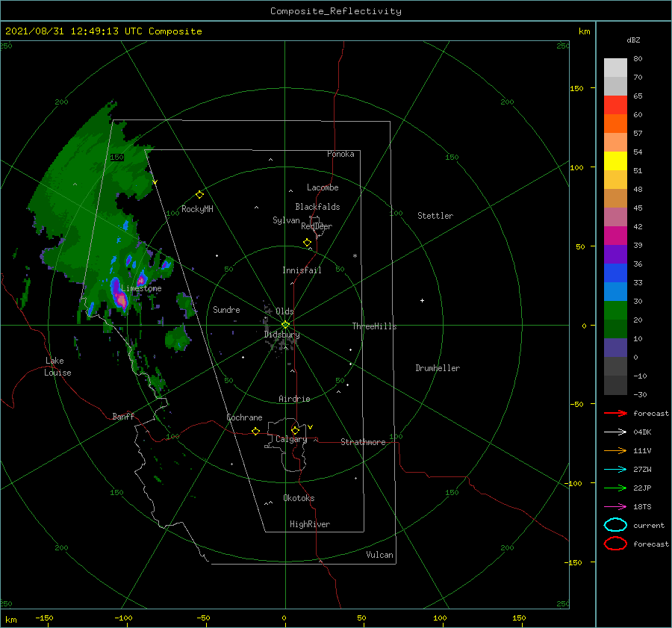Click the Airdrie label
This screenshot has height=628, width=672.
coord(294,399)
